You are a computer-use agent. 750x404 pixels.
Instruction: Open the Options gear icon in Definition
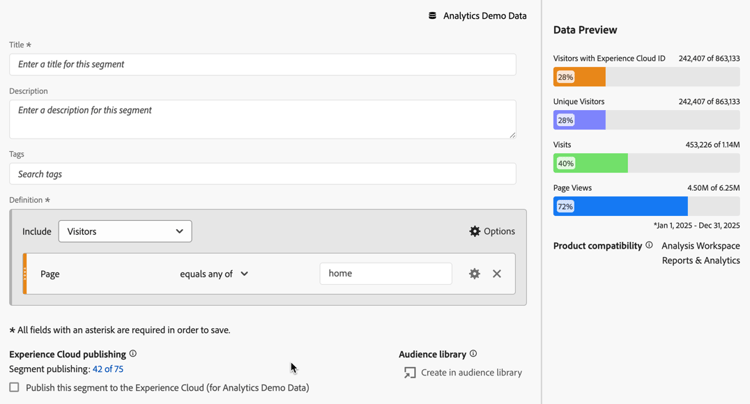(475, 231)
